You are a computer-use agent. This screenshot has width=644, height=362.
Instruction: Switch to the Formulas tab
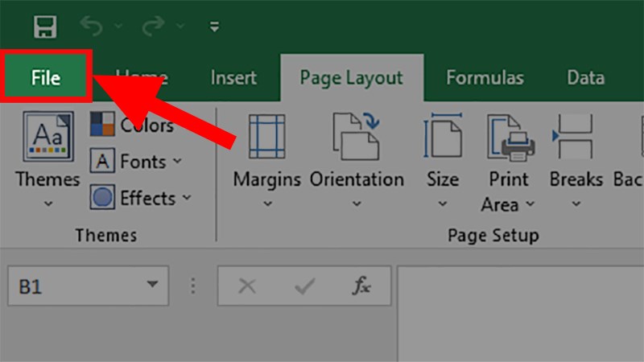485,78
